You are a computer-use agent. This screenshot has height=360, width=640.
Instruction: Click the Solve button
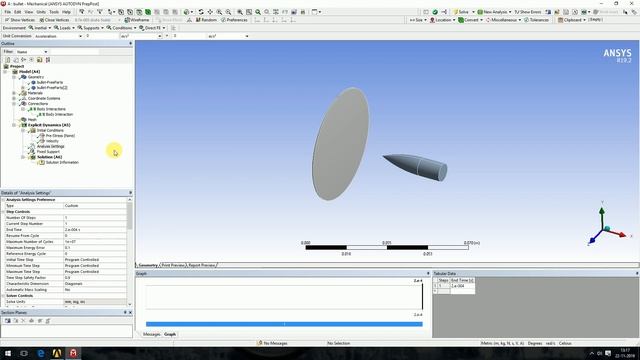(461, 12)
